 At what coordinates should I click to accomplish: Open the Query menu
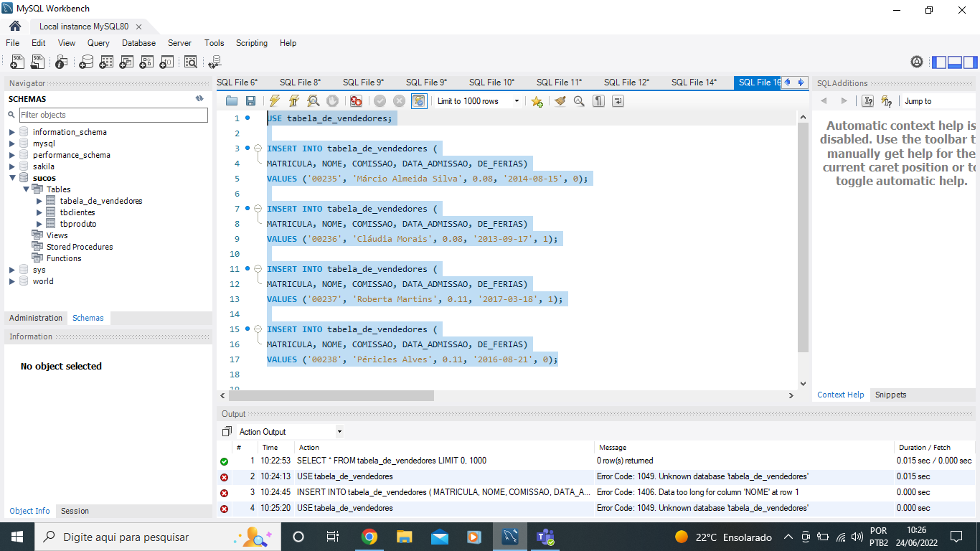point(98,43)
